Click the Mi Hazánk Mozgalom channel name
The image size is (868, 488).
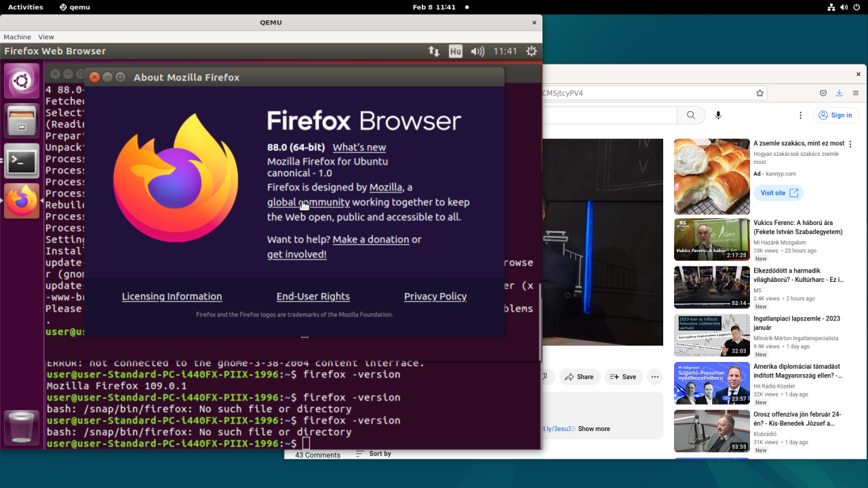click(780, 243)
